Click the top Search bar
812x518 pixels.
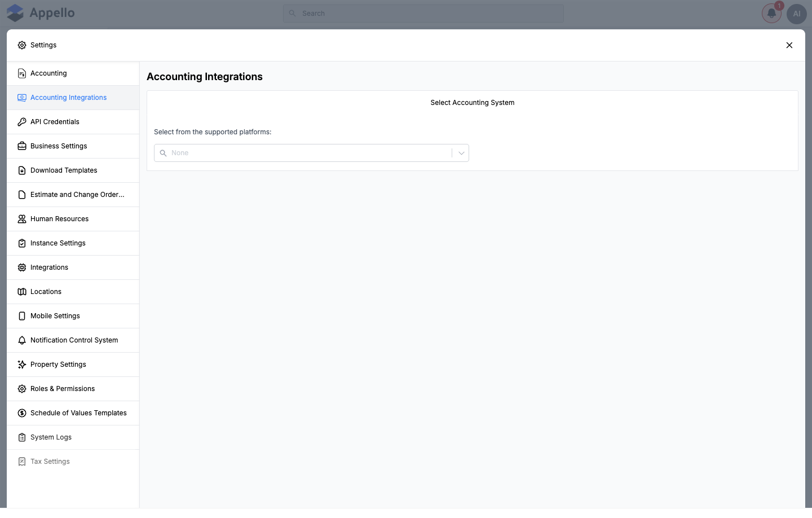(423, 14)
